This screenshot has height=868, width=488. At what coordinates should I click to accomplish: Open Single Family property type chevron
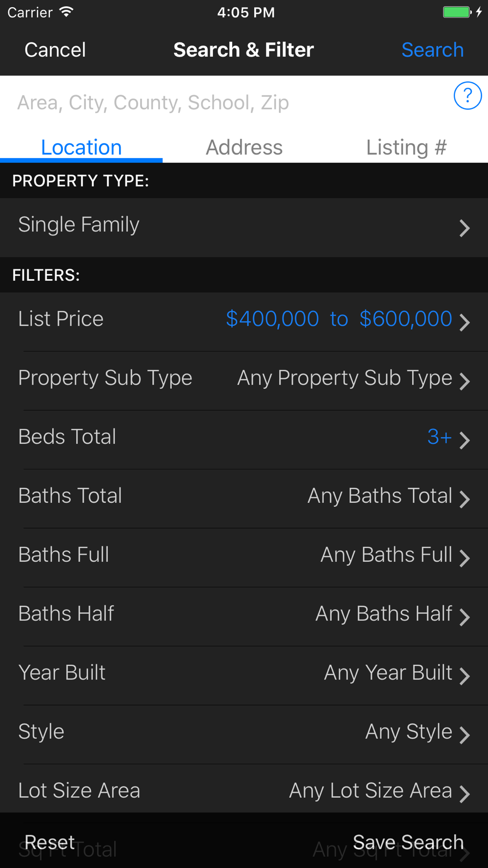click(x=464, y=228)
